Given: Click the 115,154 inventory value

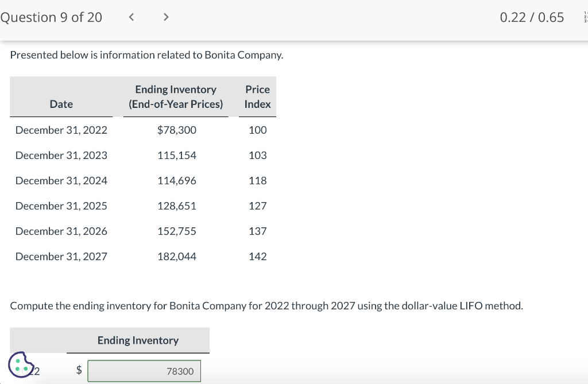Looking at the screenshot, I should pyautogui.click(x=177, y=155).
